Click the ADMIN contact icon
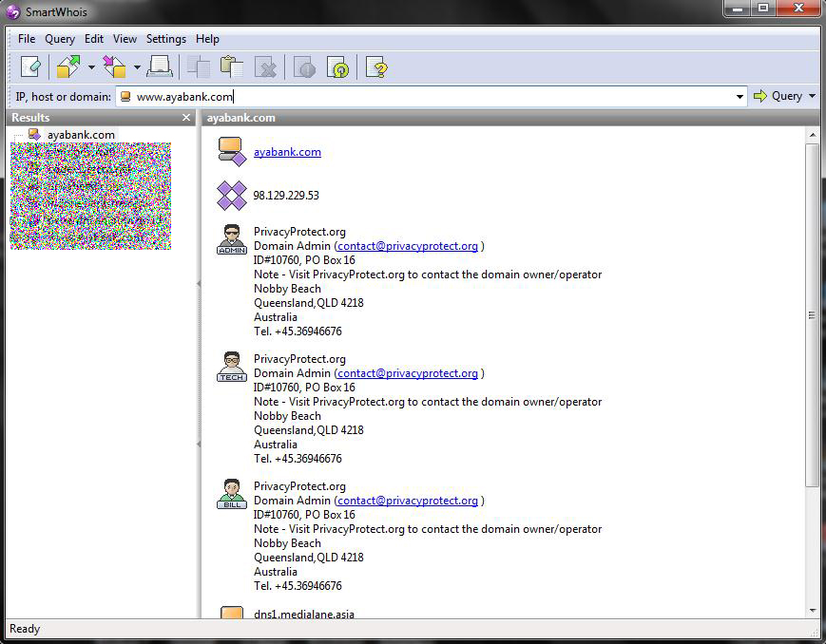Image resolution: width=826 pixels, height=644 pixels. [x=231, y=239]
